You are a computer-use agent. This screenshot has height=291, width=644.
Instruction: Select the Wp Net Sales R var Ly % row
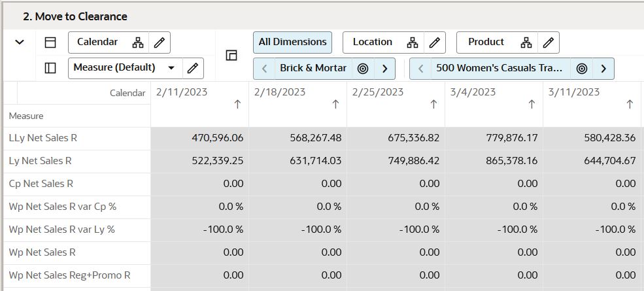(76, 230)
